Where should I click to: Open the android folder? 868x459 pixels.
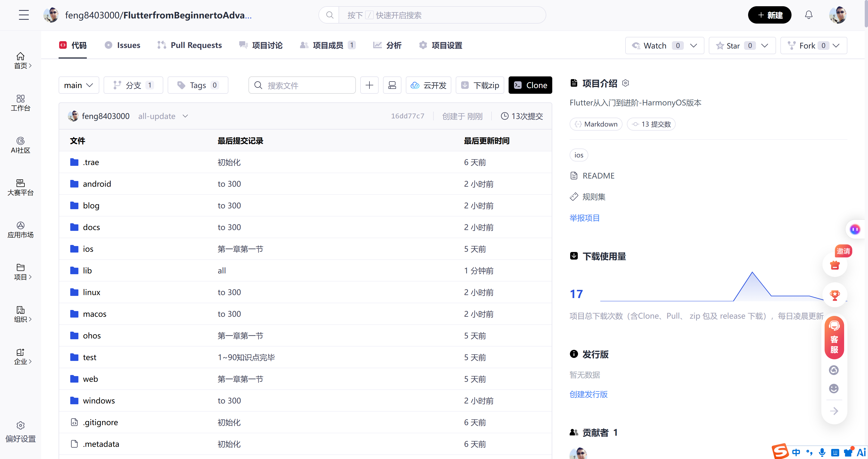(97, 184)
